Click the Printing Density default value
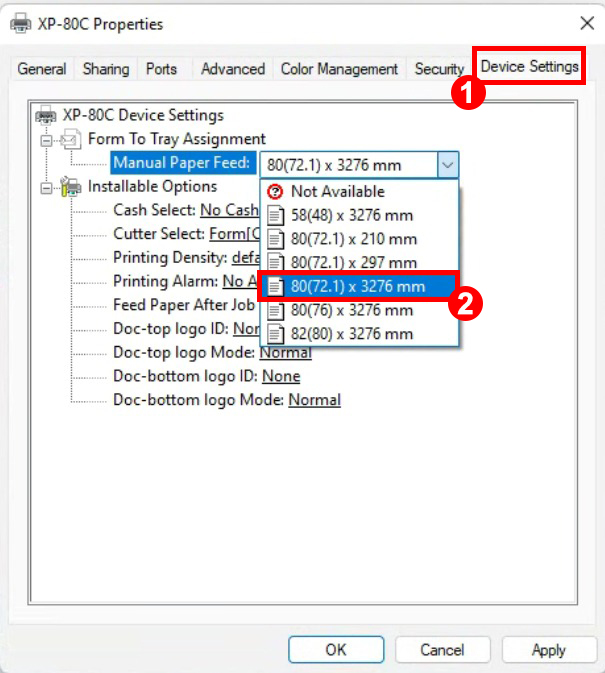This screenshot has width=605, height=673. (x=246, y=258)
